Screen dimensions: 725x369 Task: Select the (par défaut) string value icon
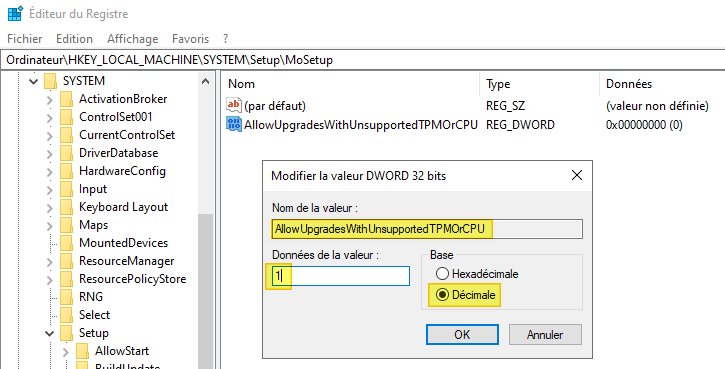coord(233,105)
